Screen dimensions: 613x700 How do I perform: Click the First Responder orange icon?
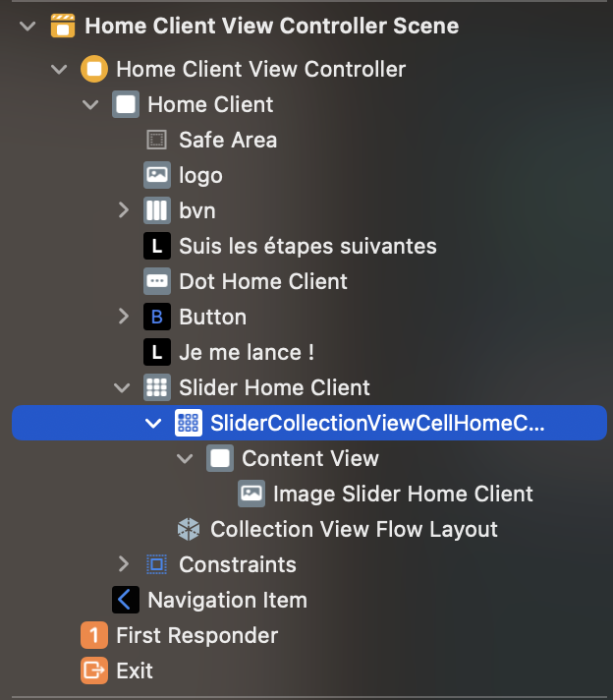[94, 635]
